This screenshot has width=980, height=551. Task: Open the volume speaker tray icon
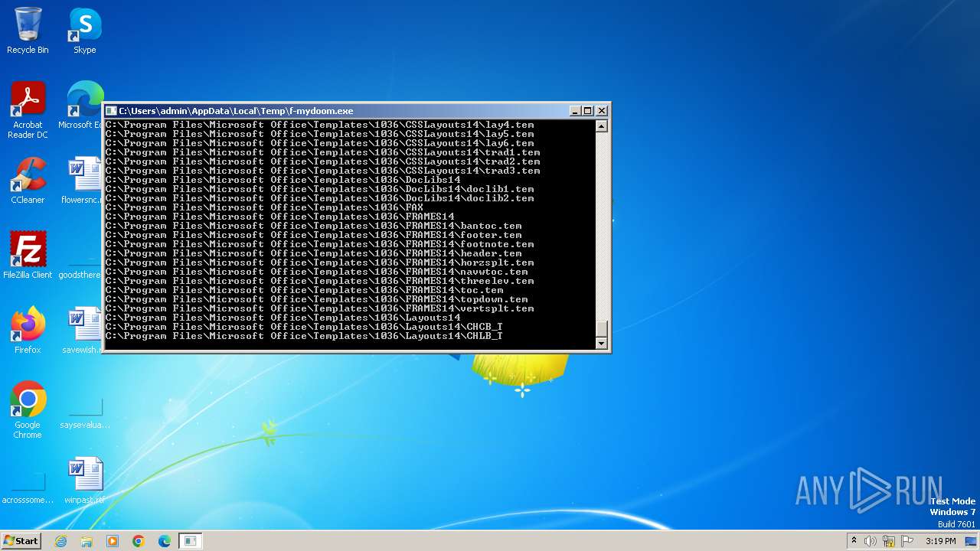coord(871,541)
